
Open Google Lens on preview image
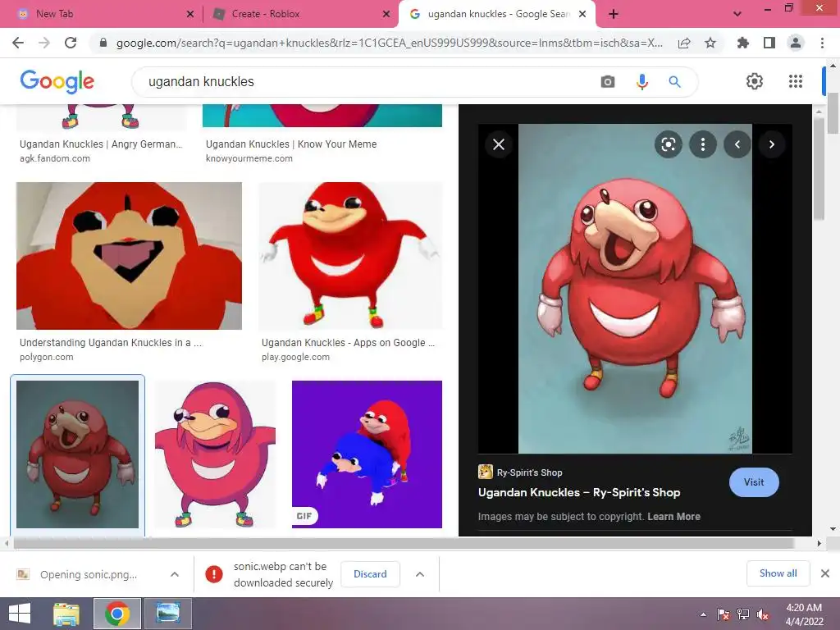point(668,144)
